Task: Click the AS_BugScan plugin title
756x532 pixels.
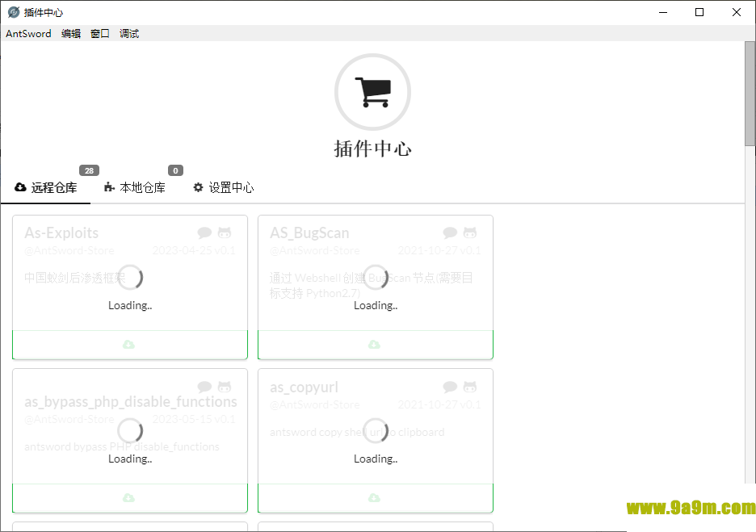Action: 309,233
